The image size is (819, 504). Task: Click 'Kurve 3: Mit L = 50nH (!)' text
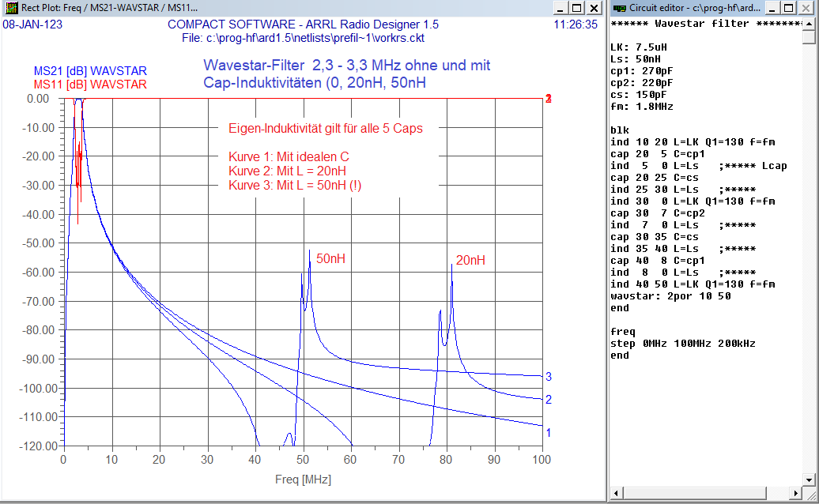point(295,185)
